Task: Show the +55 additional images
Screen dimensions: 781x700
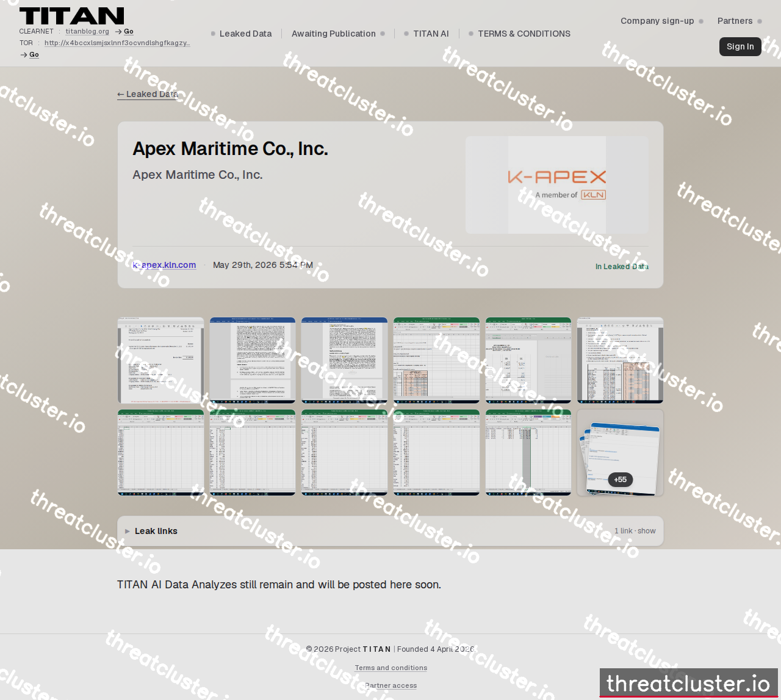Action: click(621, 452)
